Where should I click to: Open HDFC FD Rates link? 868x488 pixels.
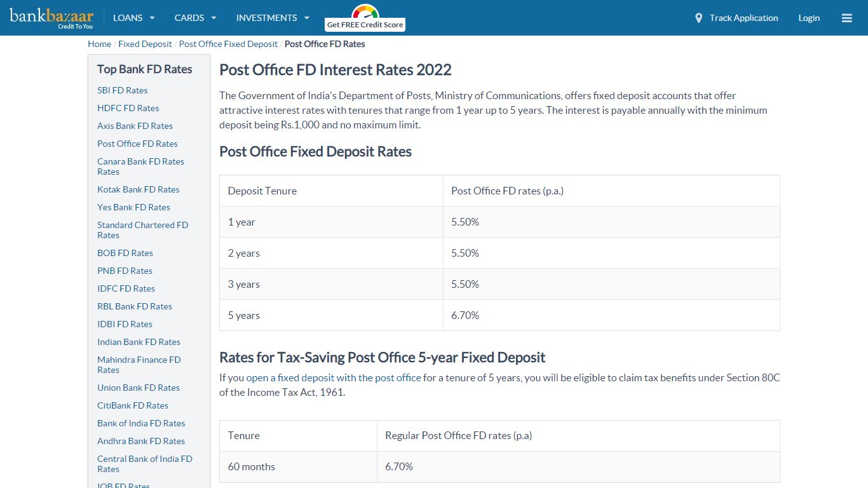pyautogui.click(x=128, y=108)
